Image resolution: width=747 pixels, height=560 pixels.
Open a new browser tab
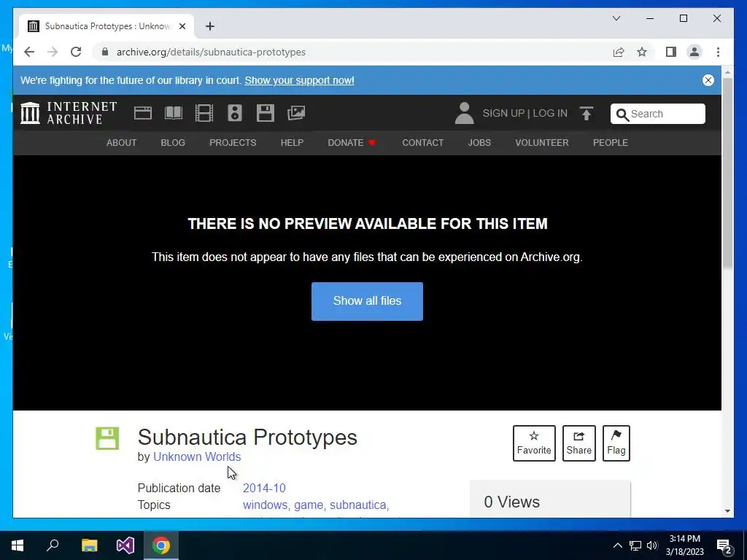point(210,26)
